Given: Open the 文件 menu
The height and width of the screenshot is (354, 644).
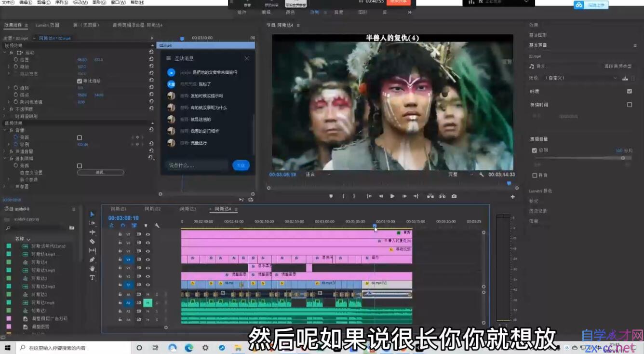Looking at the screenshot, I should pos(8,2).
